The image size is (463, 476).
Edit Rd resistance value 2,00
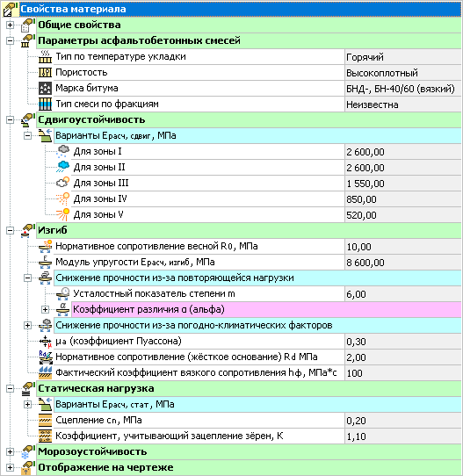tap(403, 357)
